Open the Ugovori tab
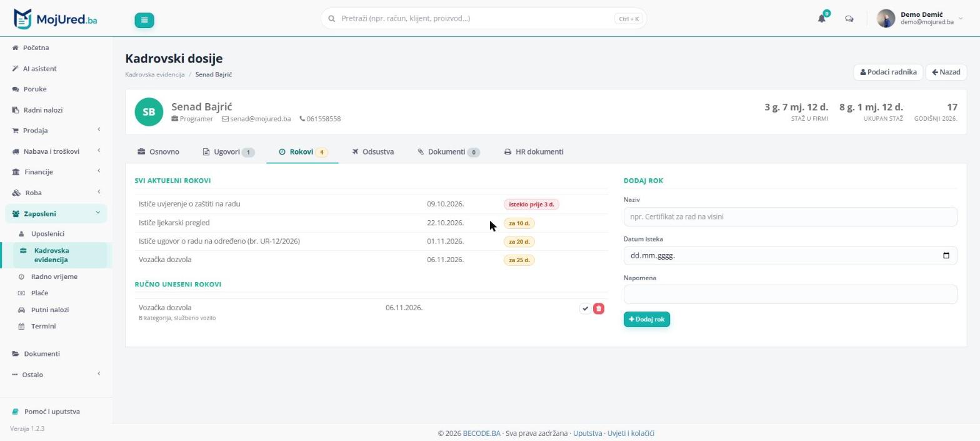The image size is (980, 441). pos(229,152)
